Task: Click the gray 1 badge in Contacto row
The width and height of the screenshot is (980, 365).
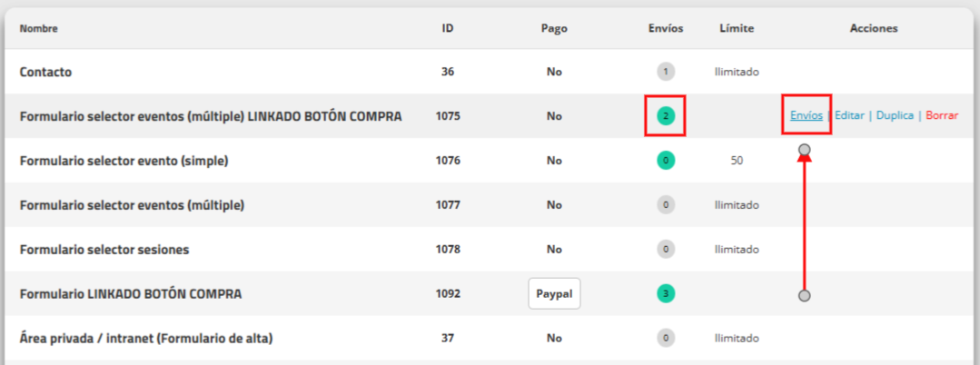Action: [666, 72]
